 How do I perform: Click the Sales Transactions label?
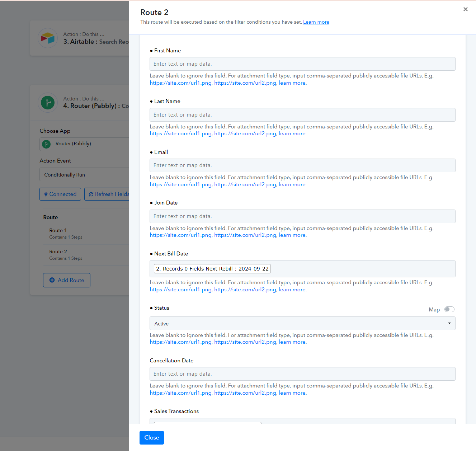coord(176,411)
